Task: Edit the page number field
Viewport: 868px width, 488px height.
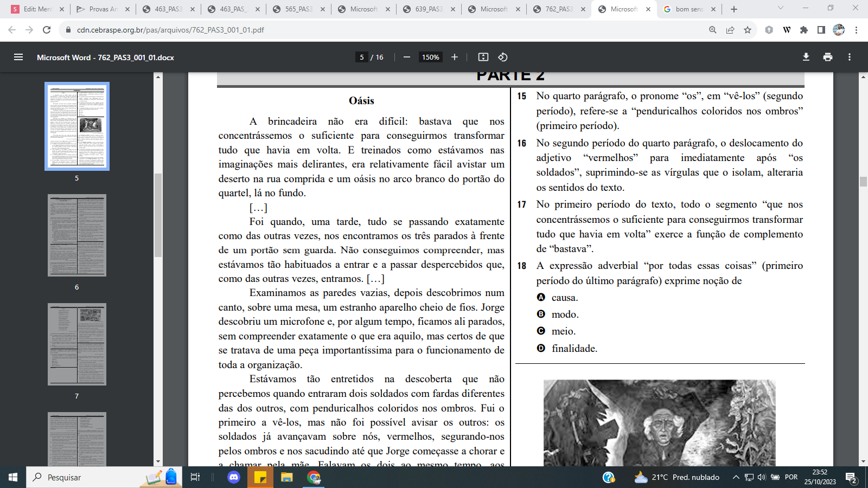Action: pos(362,57)
